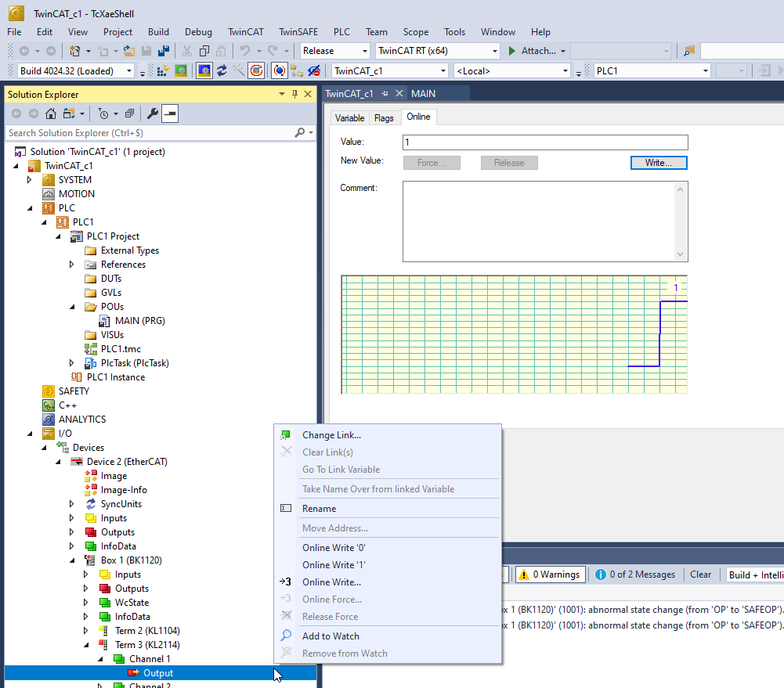Expand the Term 2 (KL1104) tree node
The height and width of the screenshot is (688, 784).
86,631
